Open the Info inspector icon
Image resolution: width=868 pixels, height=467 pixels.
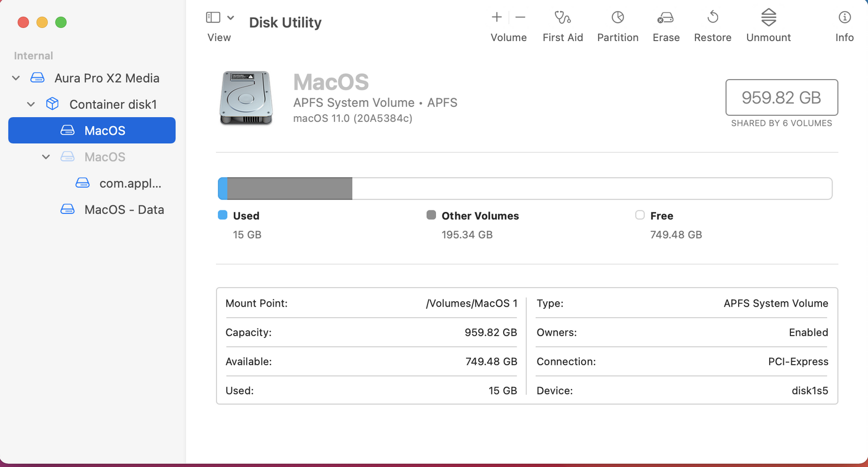click(844, 18)
